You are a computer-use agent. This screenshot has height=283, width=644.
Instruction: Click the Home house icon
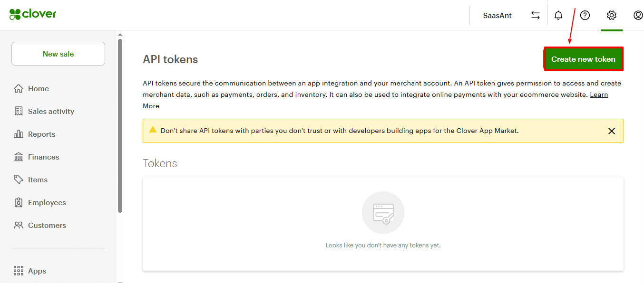pyautogui.click(x=19, y=88)
